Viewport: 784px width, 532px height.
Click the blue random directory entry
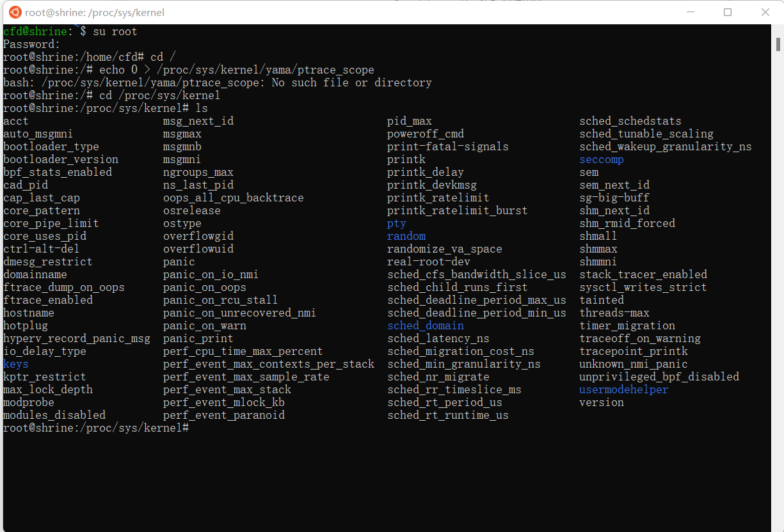[406, 236]
